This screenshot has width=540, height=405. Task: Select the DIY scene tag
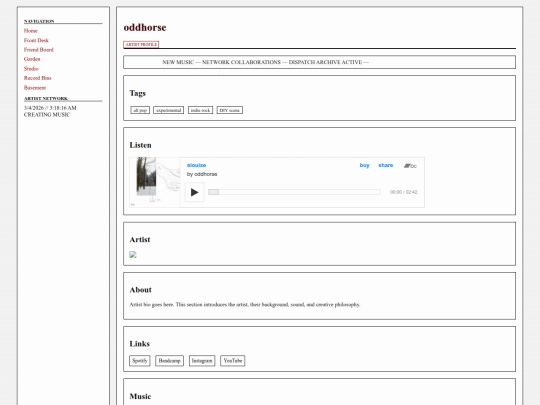[230, 110]
